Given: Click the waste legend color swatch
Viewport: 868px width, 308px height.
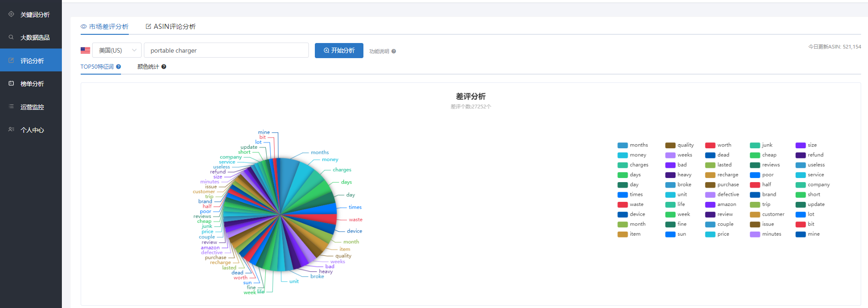Looking at the screenshot, I should 622,205.
